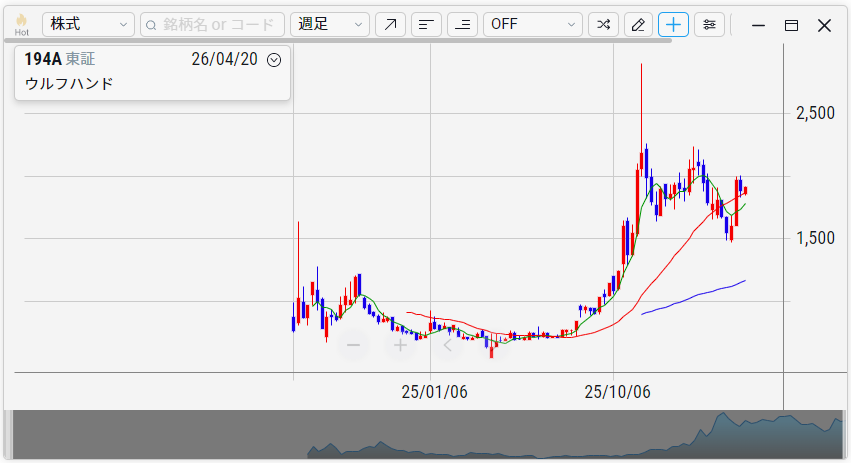Screen dimensions: 851x463
Task: Click the ウルフハンド stock name label
Action: (69, 84)
